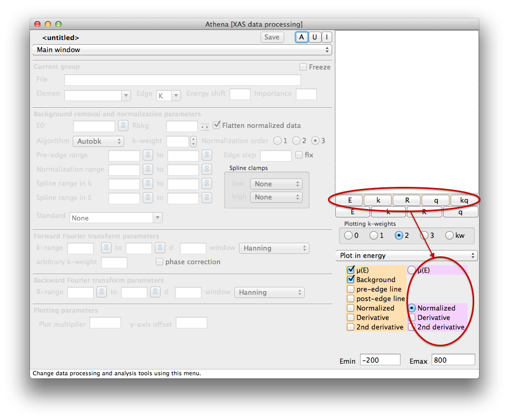This screenshot has height=420, width=509.
Task: Click the pluck icon next to E0
Action: [123, 125]
